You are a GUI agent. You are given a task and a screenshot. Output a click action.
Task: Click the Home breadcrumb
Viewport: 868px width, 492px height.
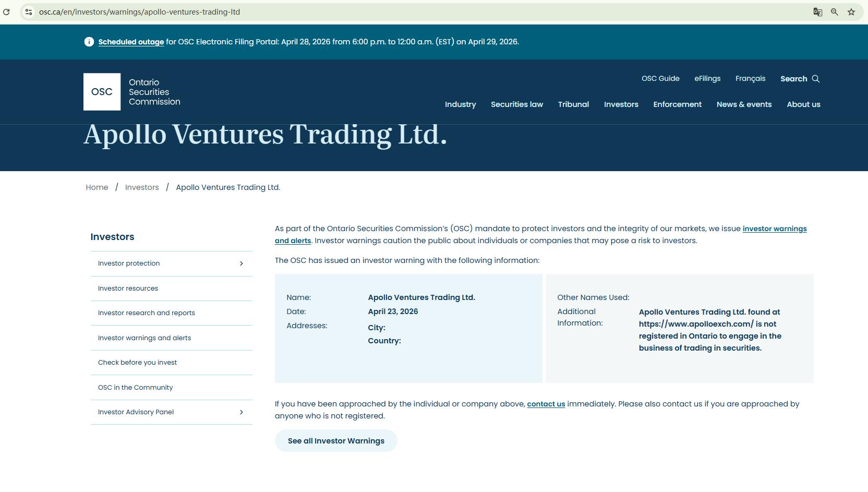(x=97, y=187)
